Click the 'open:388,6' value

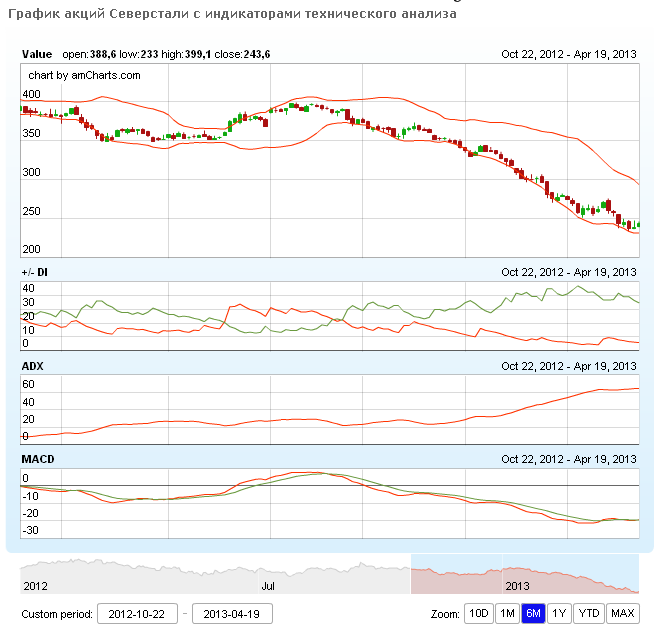[89, 54]
